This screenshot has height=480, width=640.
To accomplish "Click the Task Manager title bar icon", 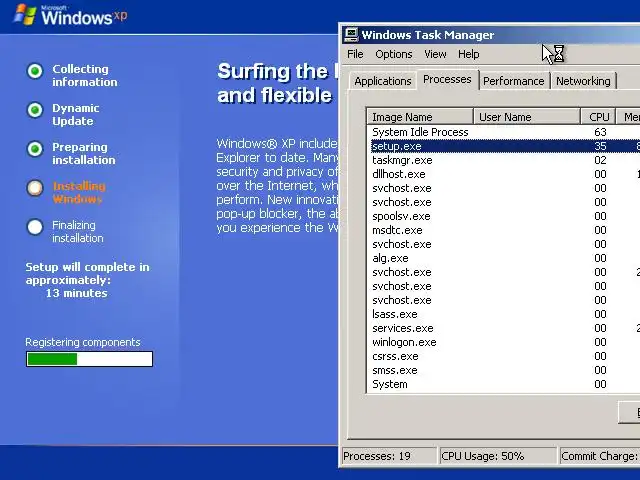I will pyautogui.click(x=351, y=35).
